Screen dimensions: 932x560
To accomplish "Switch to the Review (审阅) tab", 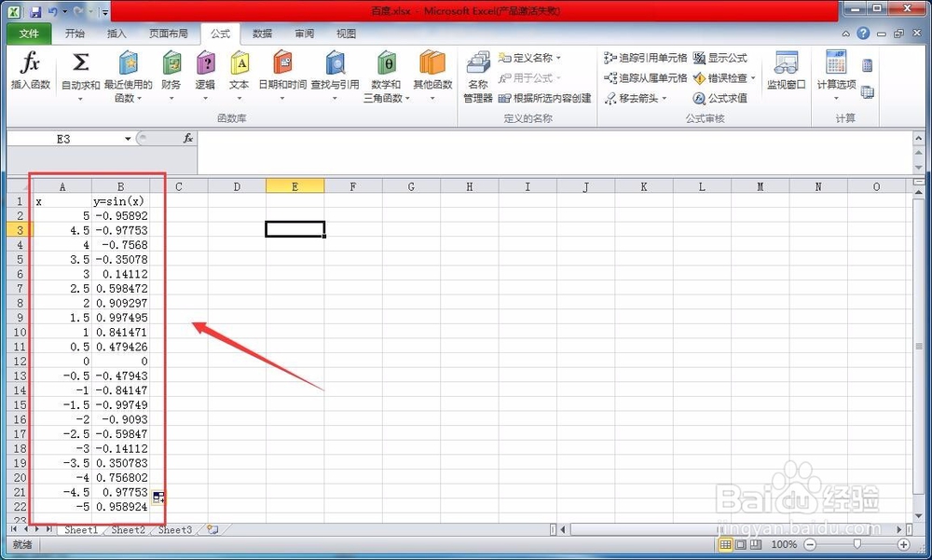I will coord(305,34).
